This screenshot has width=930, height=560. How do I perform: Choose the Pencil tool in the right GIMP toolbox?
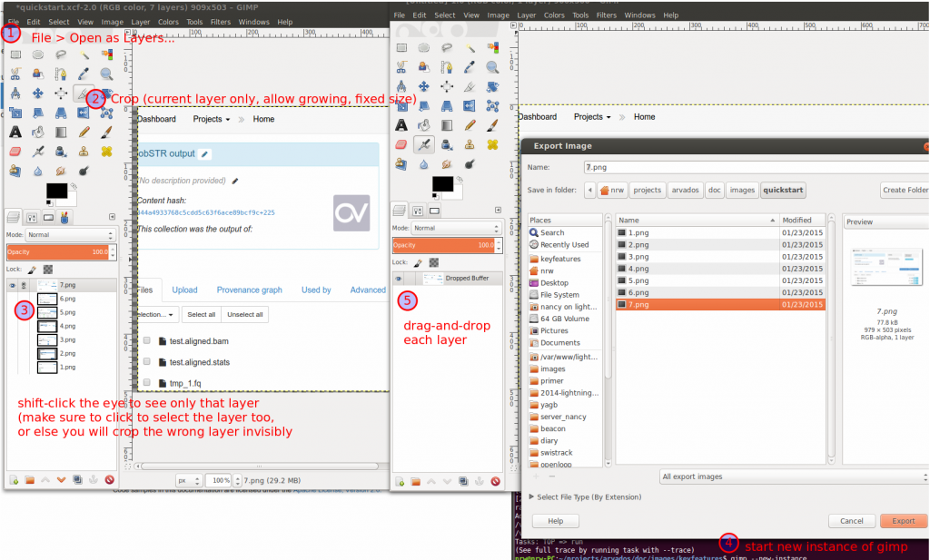[x=469, y=125]
